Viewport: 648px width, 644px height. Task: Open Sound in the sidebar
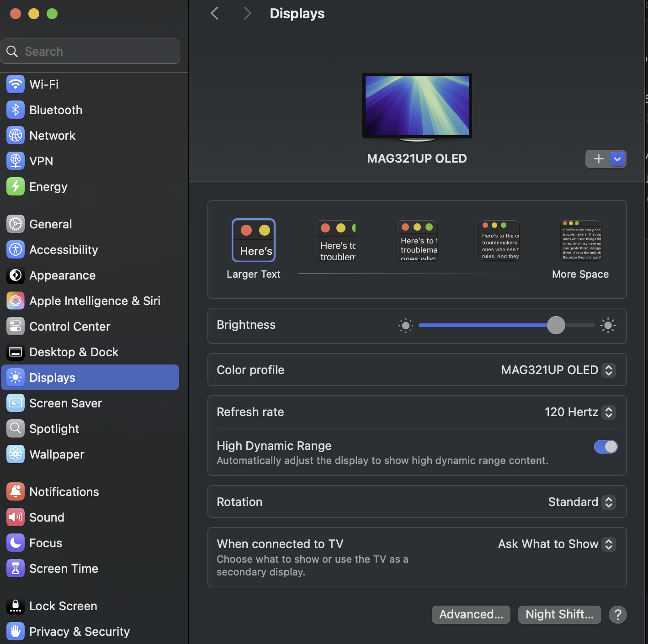[x=90, y=517]
